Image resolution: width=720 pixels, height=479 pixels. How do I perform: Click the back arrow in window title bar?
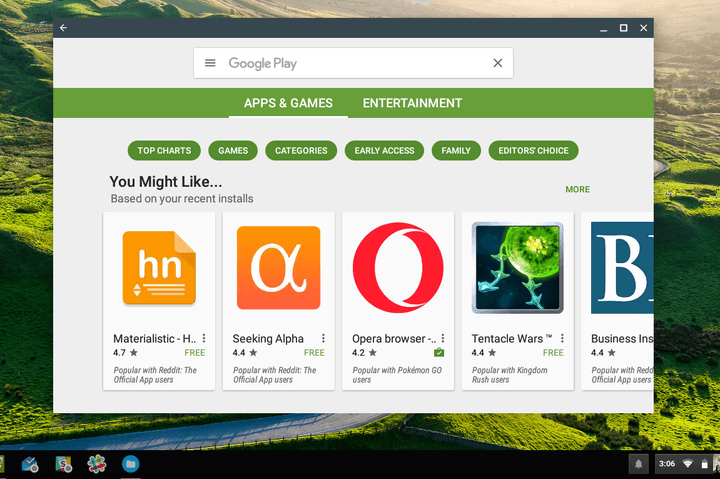tap(63, 28)
